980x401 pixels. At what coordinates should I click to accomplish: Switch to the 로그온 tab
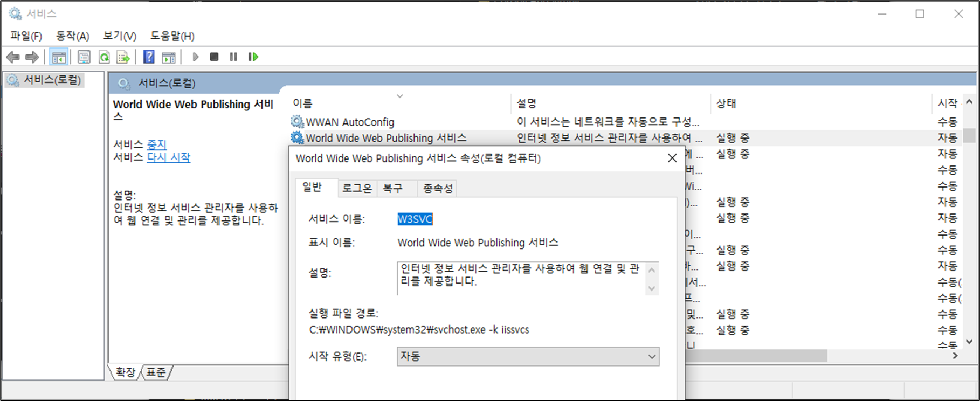(357, 188)
